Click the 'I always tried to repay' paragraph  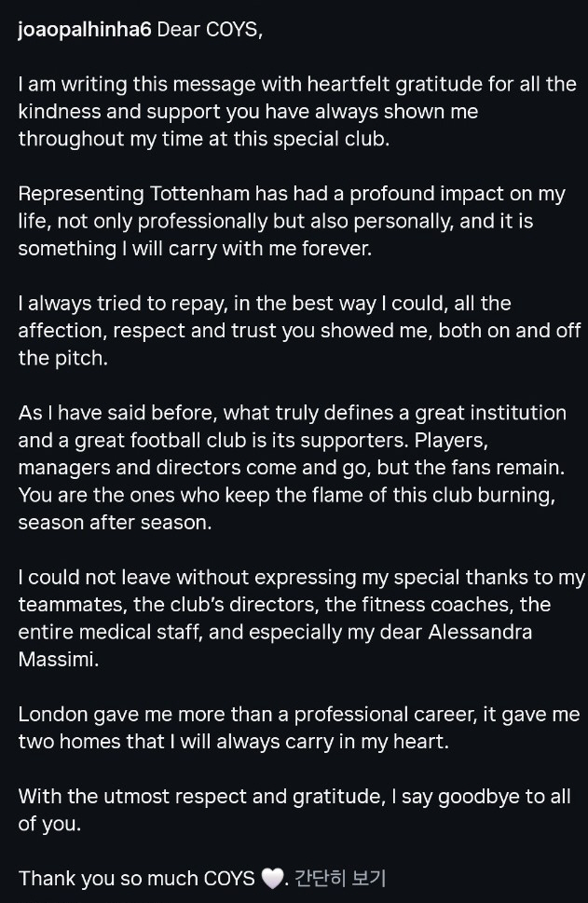(299, 331)
